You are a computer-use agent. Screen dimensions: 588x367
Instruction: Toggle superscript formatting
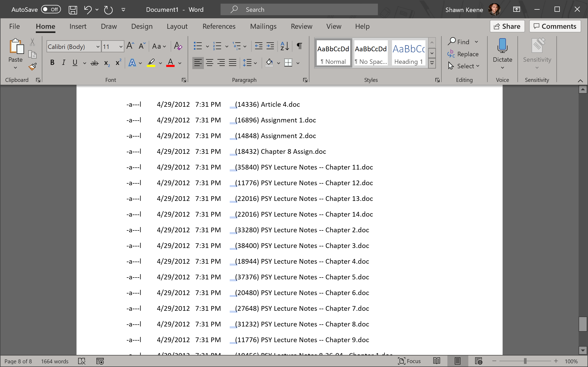[x=118, y=63]
